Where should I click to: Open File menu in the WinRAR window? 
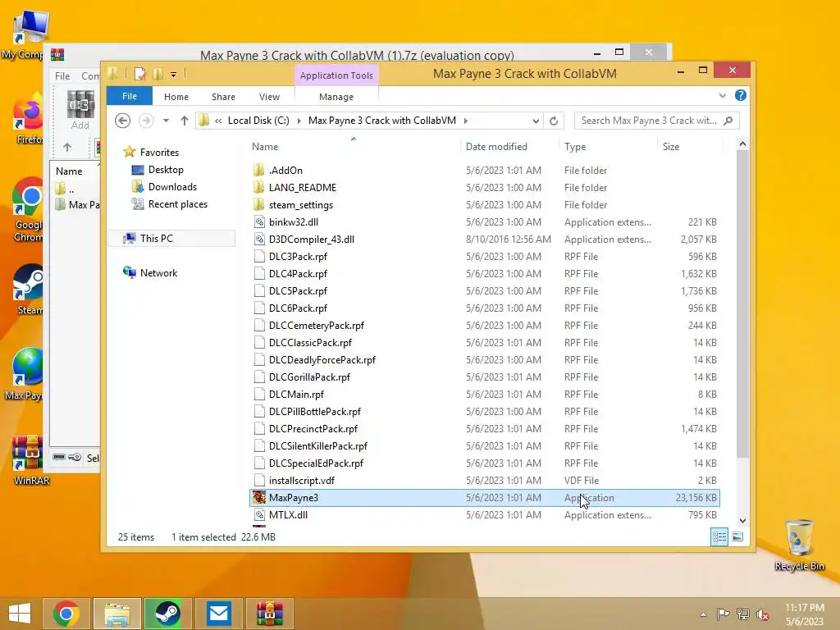pyautogui.click(x=62, y=76)
